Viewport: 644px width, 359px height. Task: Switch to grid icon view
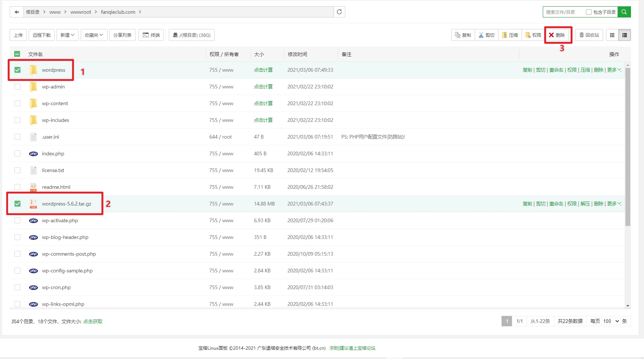(612, 35)
